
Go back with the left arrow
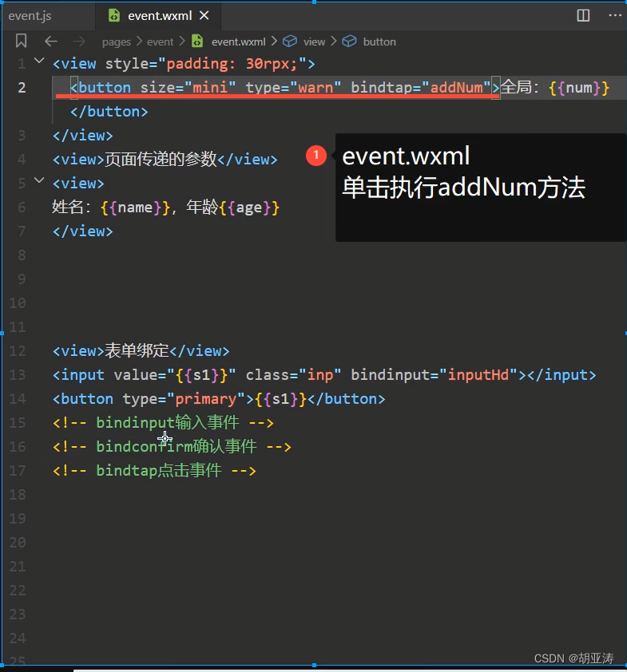[x=51, y=42]
